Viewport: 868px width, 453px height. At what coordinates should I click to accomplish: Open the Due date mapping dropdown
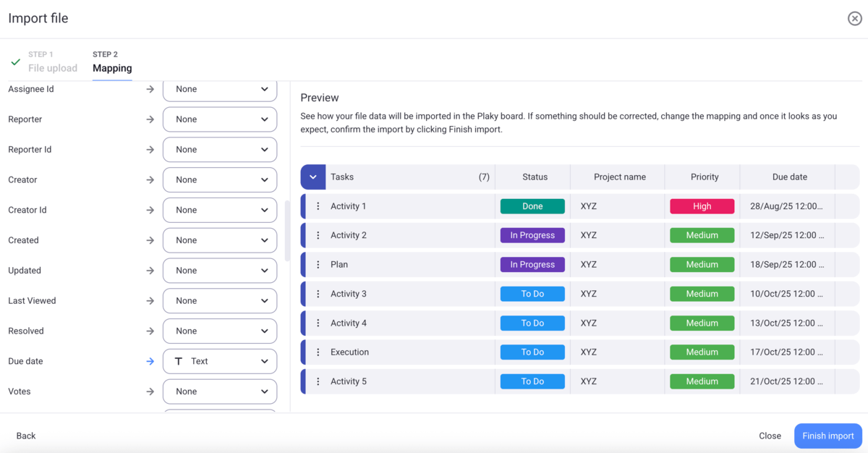pos(220,361)
